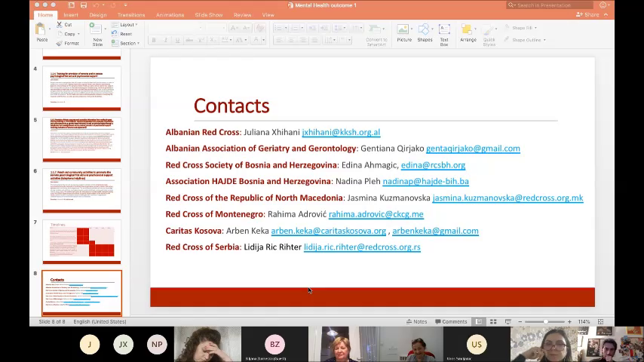
Task: Select slide 4 thumbnail
Action: (81, 88)
